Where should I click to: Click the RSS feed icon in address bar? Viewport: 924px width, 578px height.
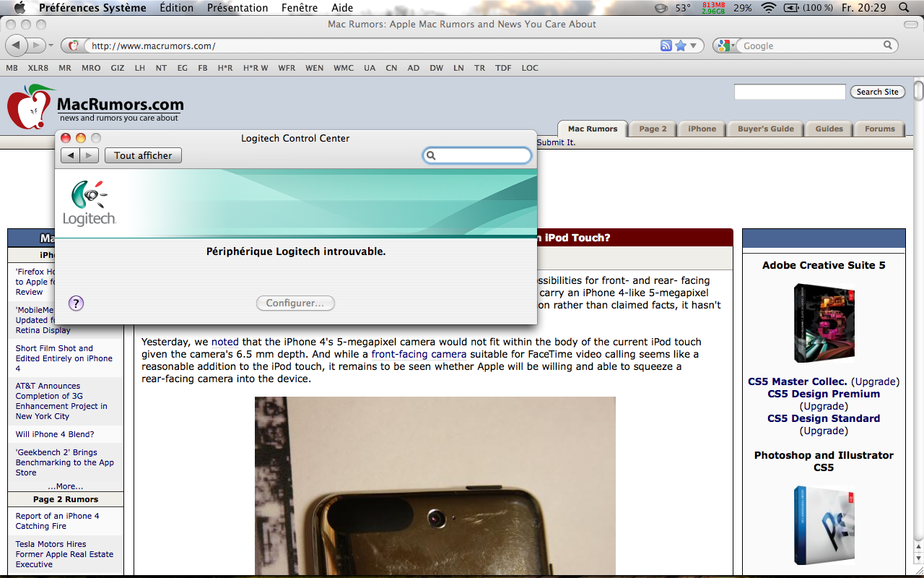pos(666,46)
